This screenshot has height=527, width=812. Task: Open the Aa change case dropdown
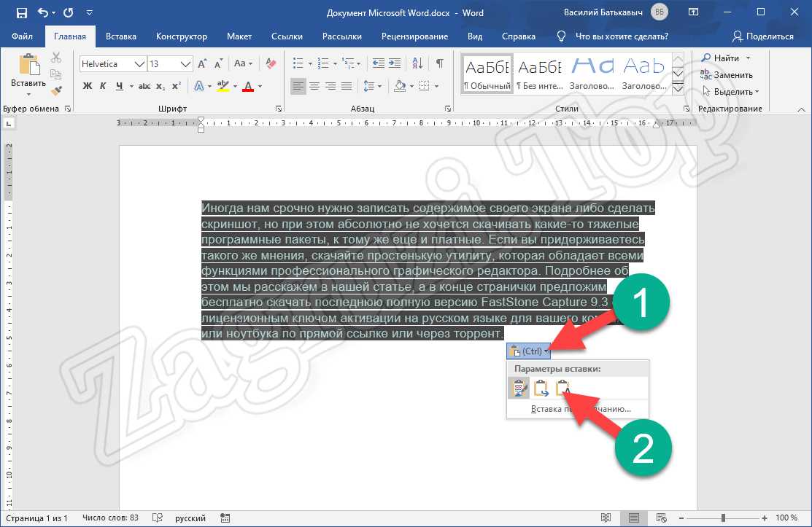click(x=242, y=63)
